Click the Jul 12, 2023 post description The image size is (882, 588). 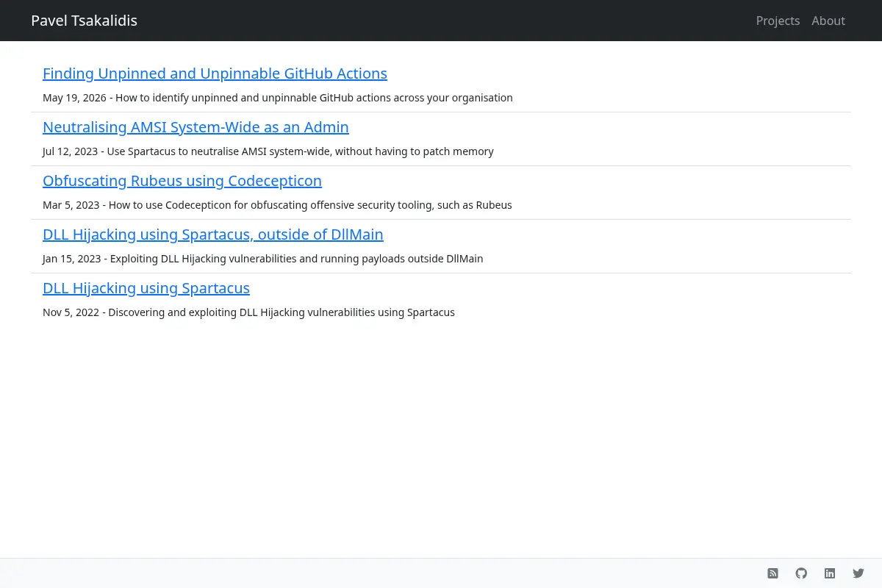(268, 151)
